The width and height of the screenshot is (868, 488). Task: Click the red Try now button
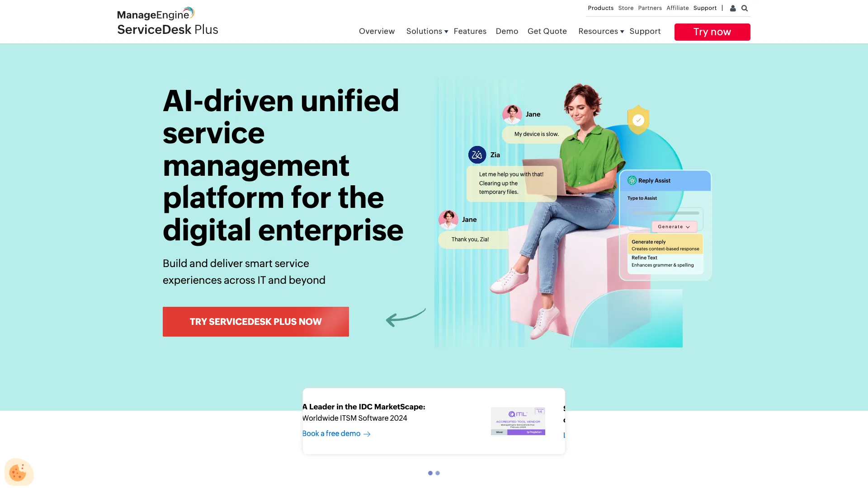click(712, 32)
